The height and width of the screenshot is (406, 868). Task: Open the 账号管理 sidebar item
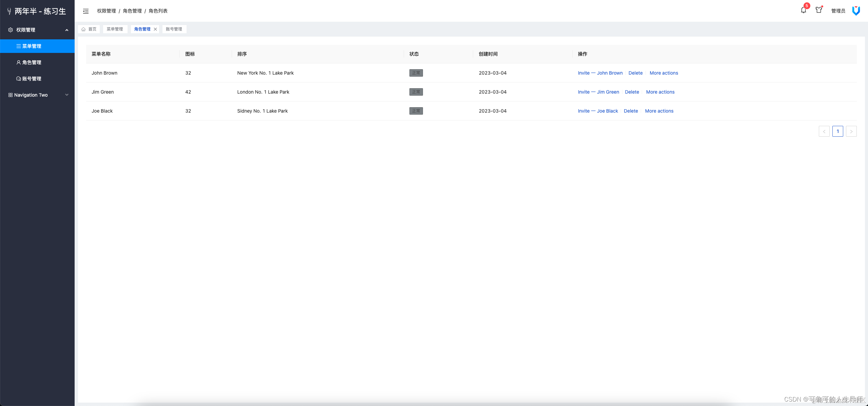[x=32, y=79]
